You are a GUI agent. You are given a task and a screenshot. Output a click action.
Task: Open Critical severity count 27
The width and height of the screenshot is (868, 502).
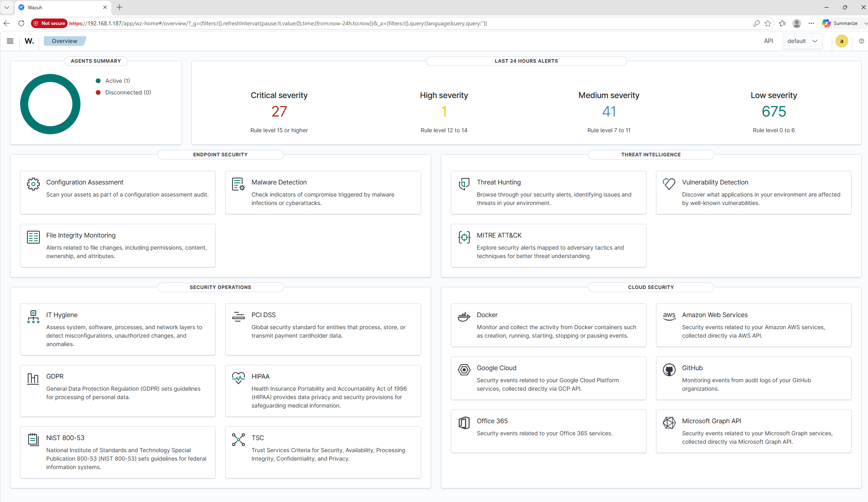coord(279,111)
